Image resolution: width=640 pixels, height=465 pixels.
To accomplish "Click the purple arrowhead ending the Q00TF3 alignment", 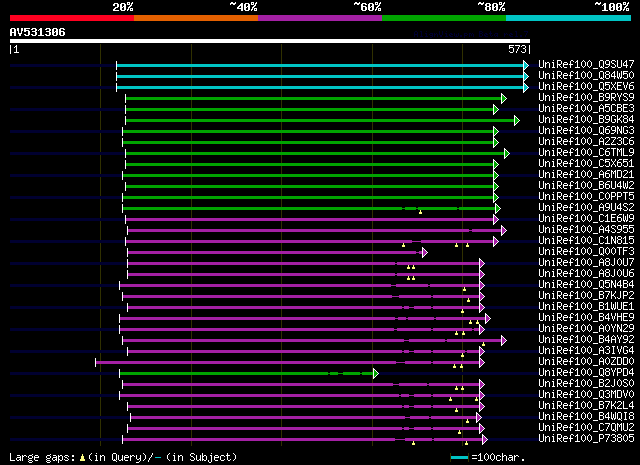I will tap(424, 253).
